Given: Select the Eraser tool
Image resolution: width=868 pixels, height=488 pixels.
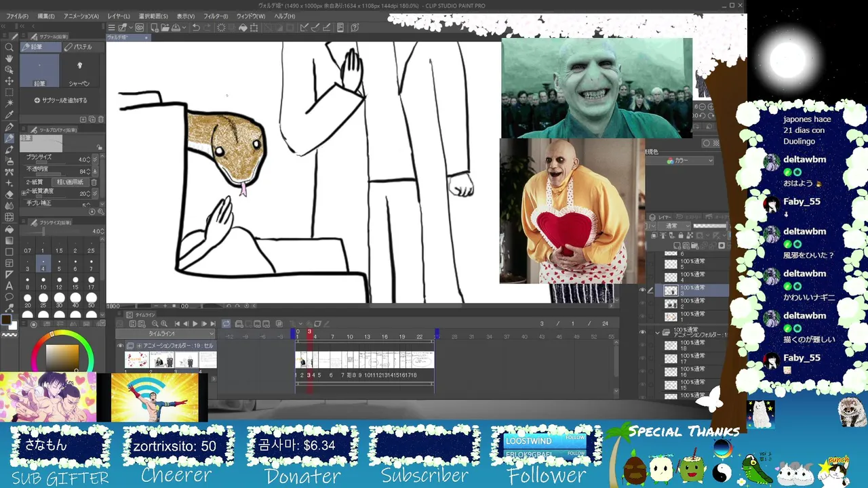Looking at the screenshot, I should pos(9,195).
